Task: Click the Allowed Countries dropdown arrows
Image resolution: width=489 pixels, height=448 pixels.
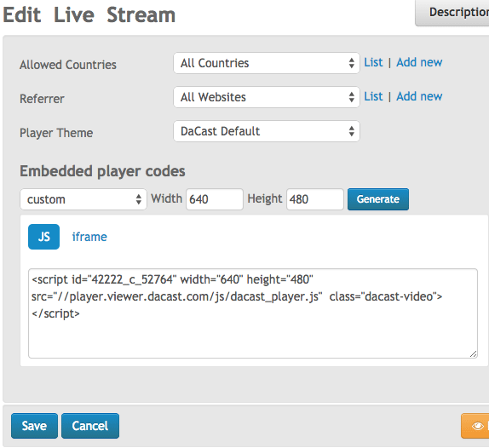Action: tap(352, 63)
